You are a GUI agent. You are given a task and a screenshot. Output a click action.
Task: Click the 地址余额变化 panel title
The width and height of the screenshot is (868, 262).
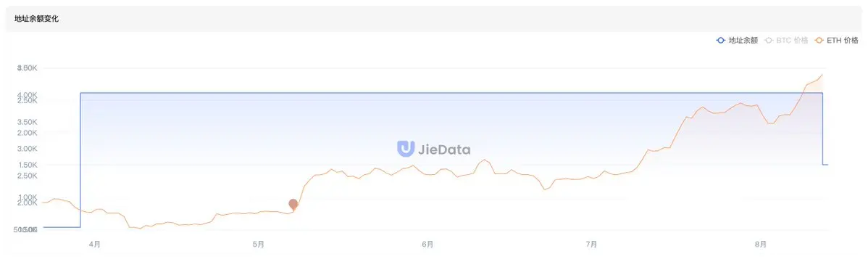[x=36, y=19]
